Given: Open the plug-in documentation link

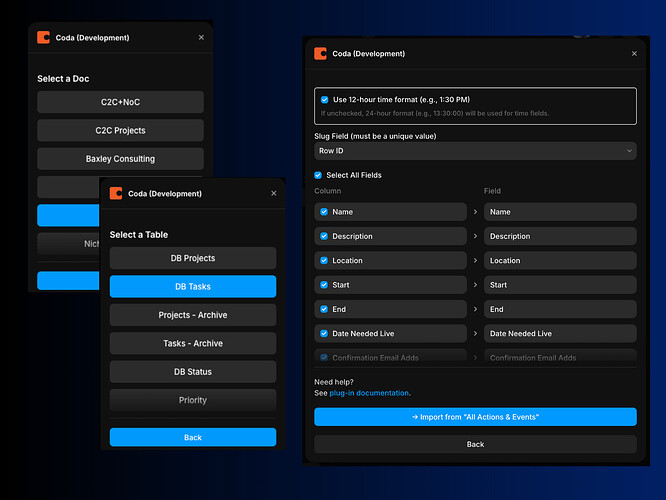Looking at the screenshot, I should [369, 393].
